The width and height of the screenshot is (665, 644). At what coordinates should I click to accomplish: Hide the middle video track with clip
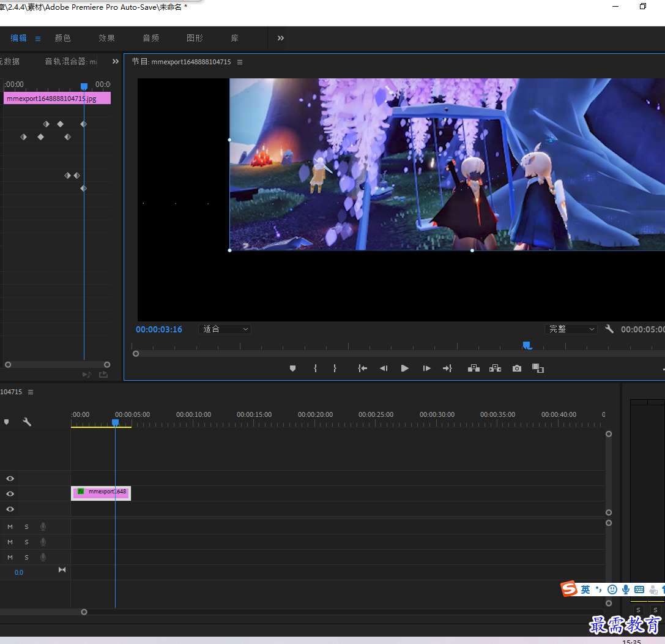10,494
